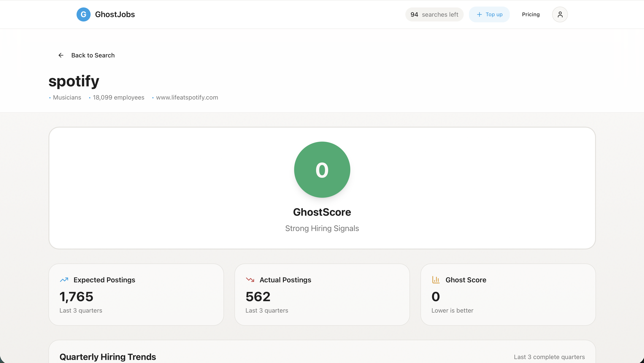Image resolution: width=644 pixels, height=363 pixels.
Task: Click the spotify company heading
Action: (74, 80)
